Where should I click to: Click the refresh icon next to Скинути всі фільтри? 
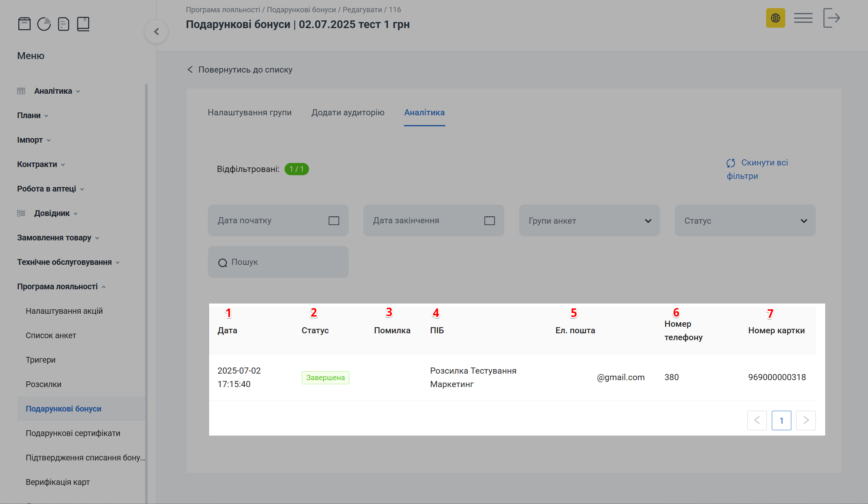[x=730, y=164]
